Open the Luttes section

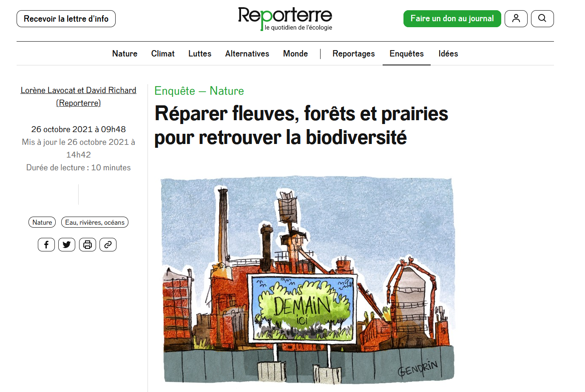[x=200, y=54]
